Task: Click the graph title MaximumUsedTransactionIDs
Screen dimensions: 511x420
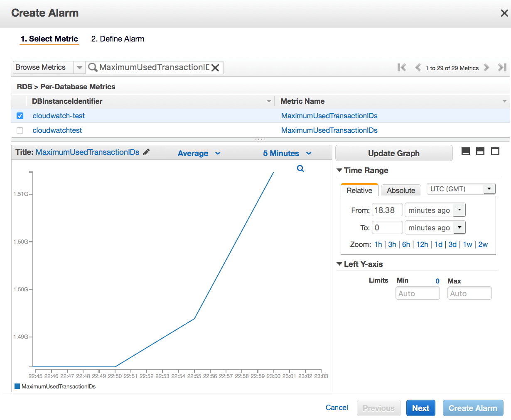Action: pos(88,152)
